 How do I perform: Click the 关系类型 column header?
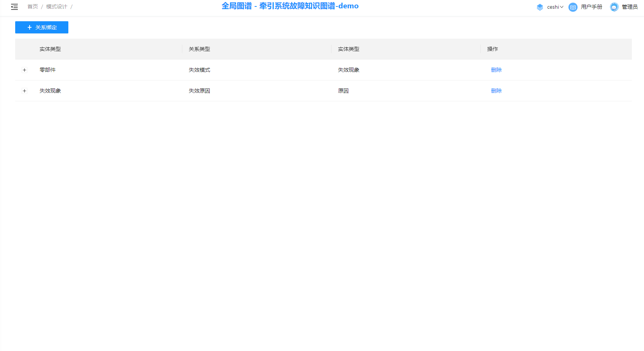click(x=199, y=49)
